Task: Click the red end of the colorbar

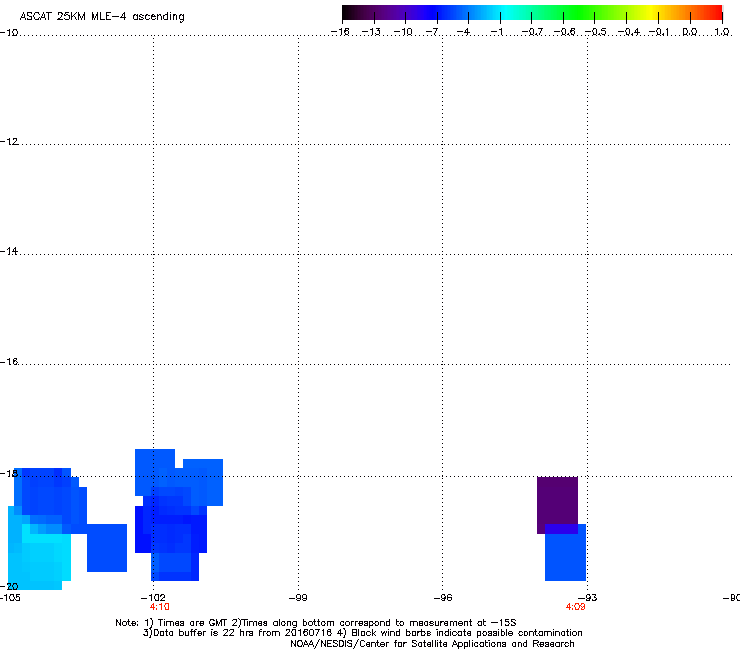Action: point(713,12)
